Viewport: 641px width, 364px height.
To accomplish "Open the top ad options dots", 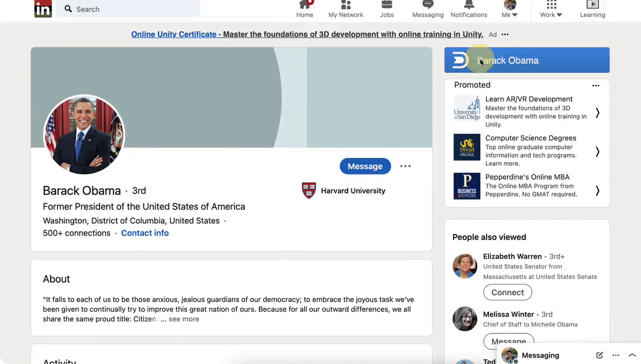I will pyautogui.click(x=505, y=34).
